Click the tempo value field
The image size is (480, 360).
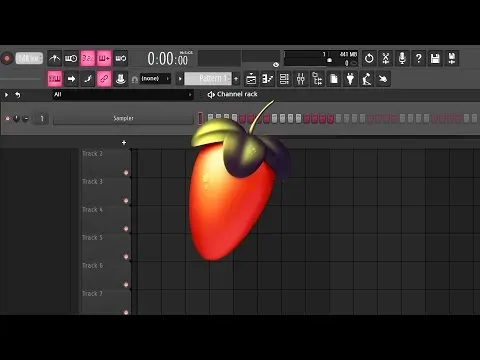click(29, 58)
